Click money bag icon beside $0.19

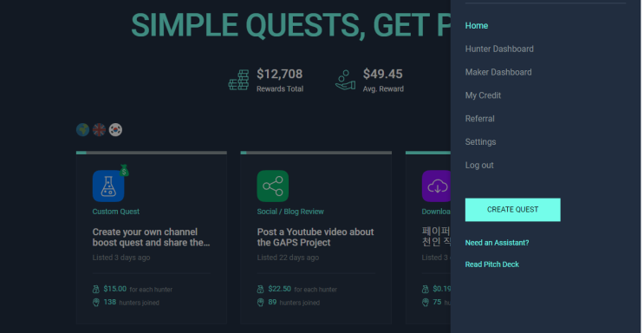coord(426,290)
